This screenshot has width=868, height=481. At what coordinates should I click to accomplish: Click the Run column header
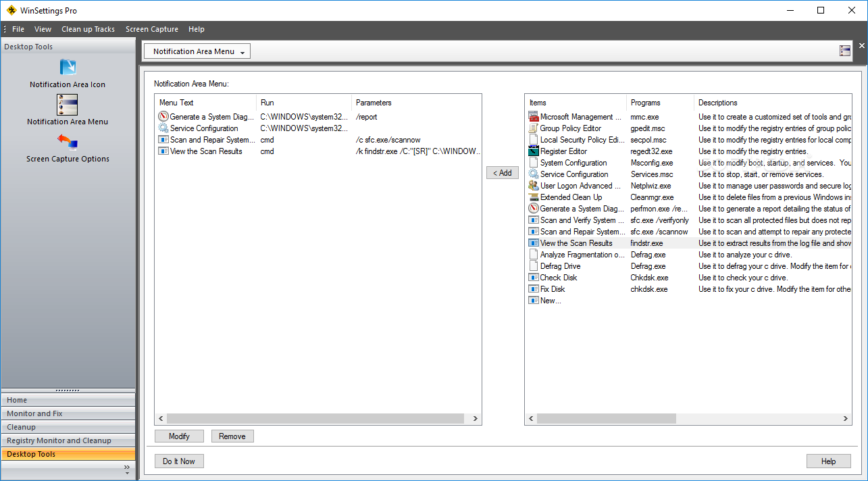(304, 103)
